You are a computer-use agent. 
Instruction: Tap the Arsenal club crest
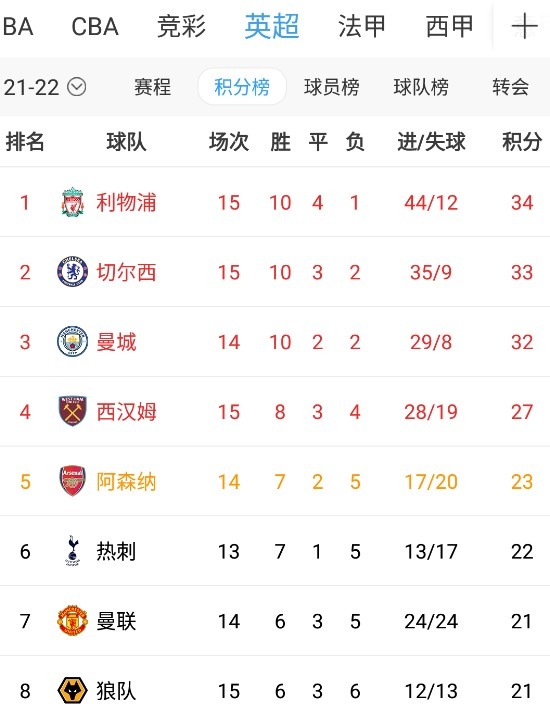click(x=73, y=481)
